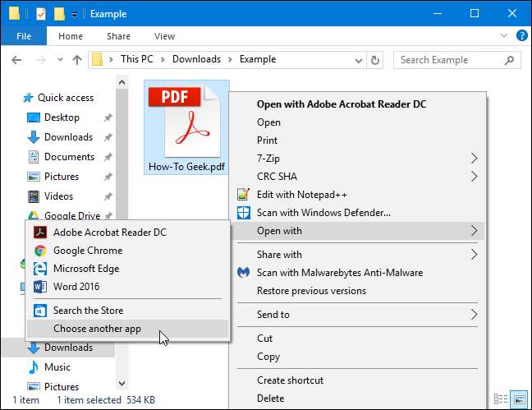This screenshot has width=532, height=410.
Task: Click the Microsoft Edge icon in submenu
Action: tap(39, 269)
